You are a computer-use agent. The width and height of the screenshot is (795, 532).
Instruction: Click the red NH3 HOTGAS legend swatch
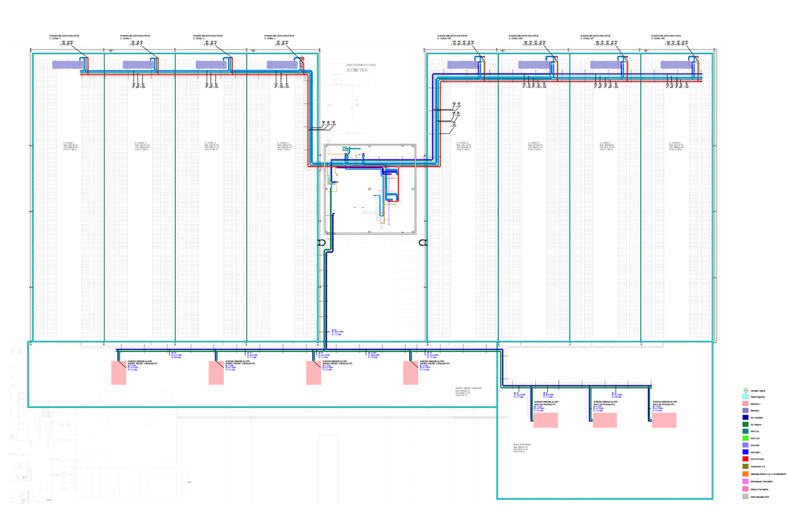[x=746, y=459]
